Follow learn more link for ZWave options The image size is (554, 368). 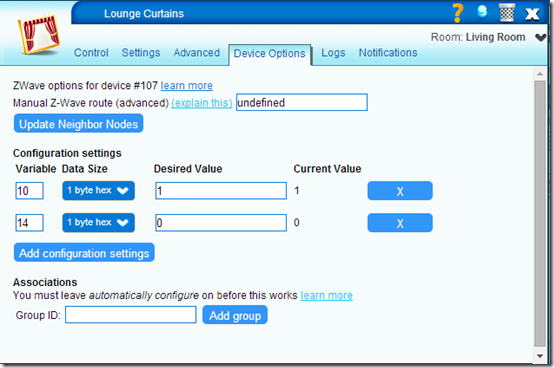click(x=187, y=85)
